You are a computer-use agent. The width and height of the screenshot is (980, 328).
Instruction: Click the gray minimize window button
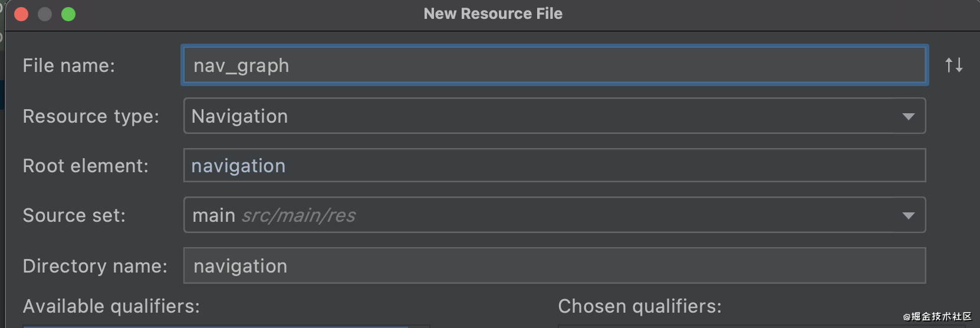point(45,14)
